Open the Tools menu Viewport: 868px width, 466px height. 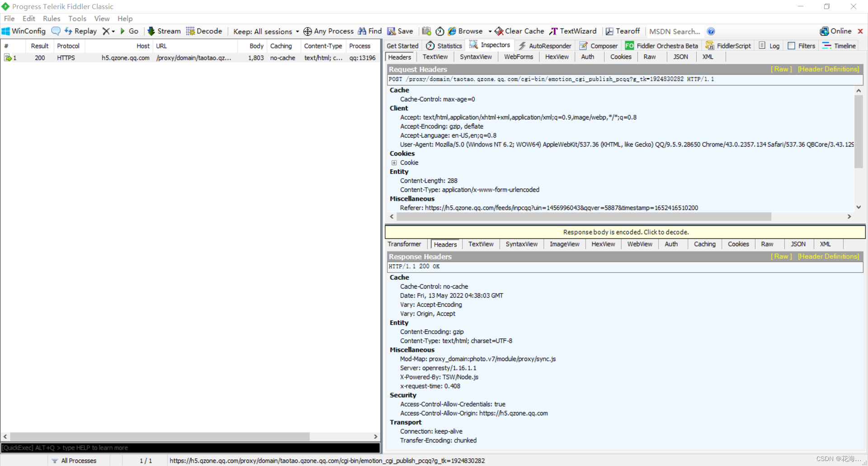coord(77,19)
